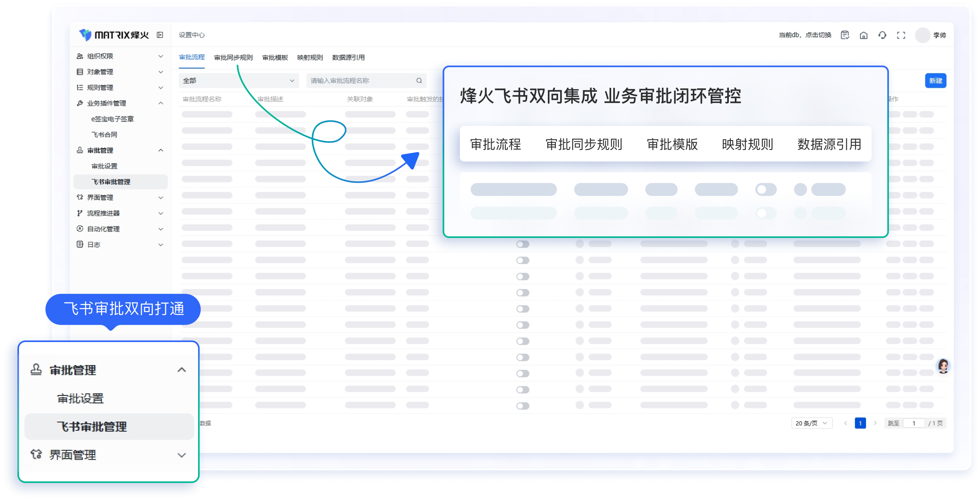
Task: Click the 设置中心 breadcrumb
Action: click(x=192, y=35)
